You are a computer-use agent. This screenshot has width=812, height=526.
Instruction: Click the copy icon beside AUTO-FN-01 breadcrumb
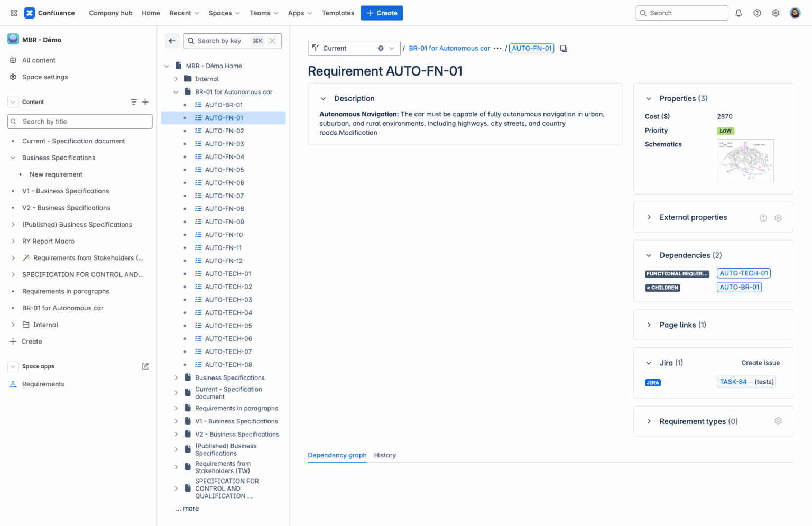tap(563, 48)
